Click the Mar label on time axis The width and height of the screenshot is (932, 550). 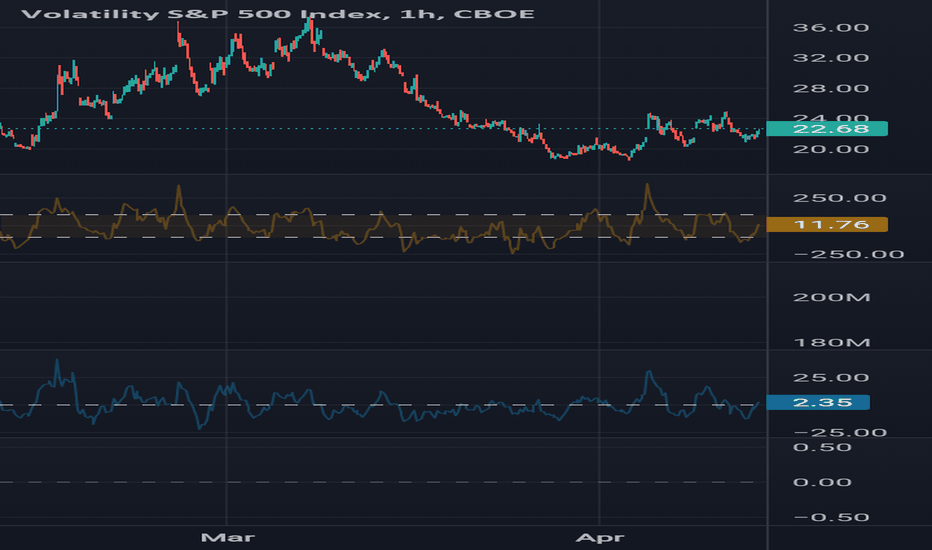[x=228, y=538]
